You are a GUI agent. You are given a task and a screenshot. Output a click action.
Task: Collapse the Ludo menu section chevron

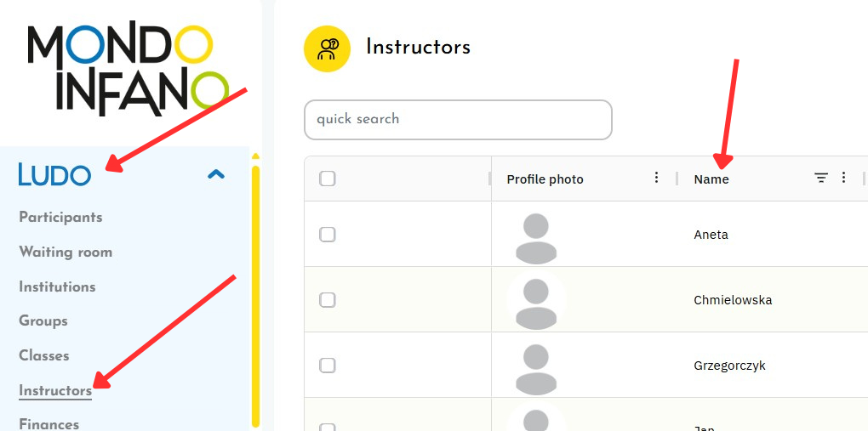(x=216, y=175)
